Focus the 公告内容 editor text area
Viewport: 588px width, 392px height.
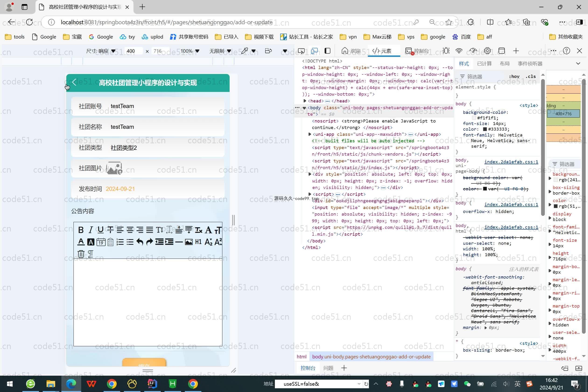click(148, 302)
